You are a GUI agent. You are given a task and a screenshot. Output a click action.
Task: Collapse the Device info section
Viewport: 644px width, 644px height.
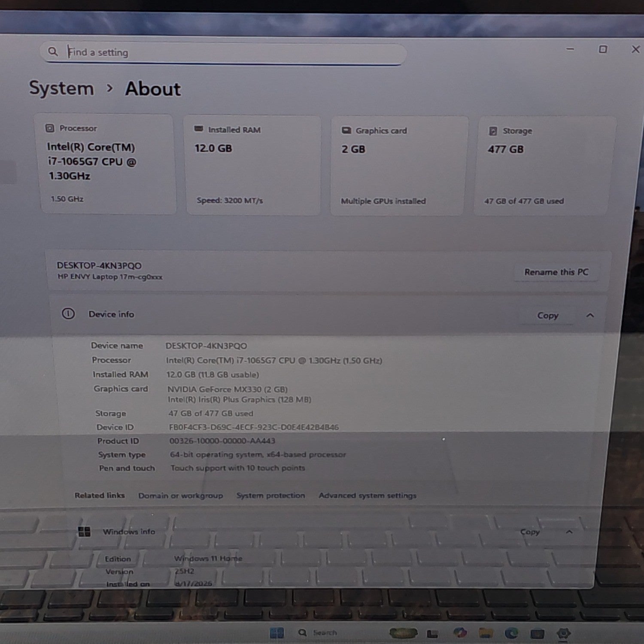click(x=590, y=316)
